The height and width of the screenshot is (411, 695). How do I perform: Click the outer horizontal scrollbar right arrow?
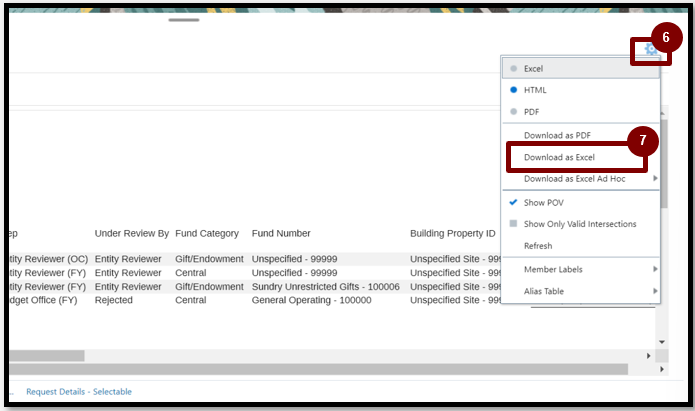point(662,369)
